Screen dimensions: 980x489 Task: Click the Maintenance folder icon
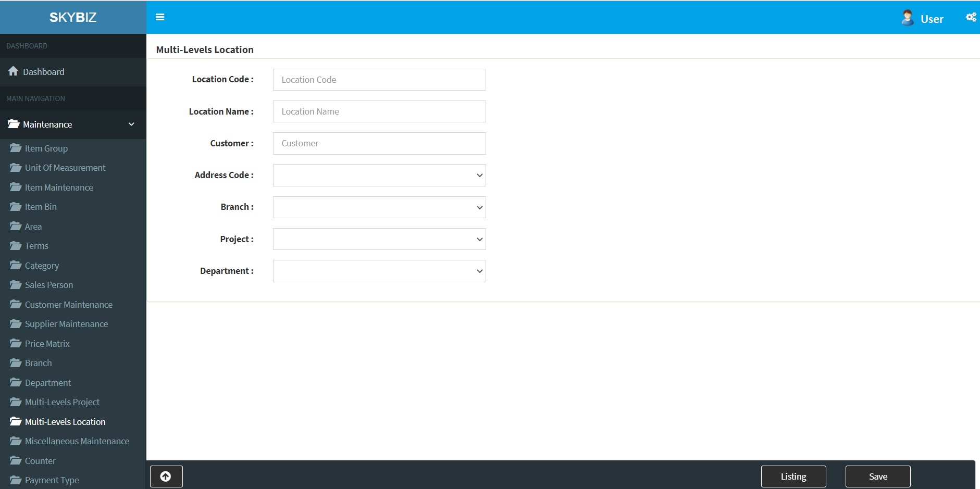point(14,124)
